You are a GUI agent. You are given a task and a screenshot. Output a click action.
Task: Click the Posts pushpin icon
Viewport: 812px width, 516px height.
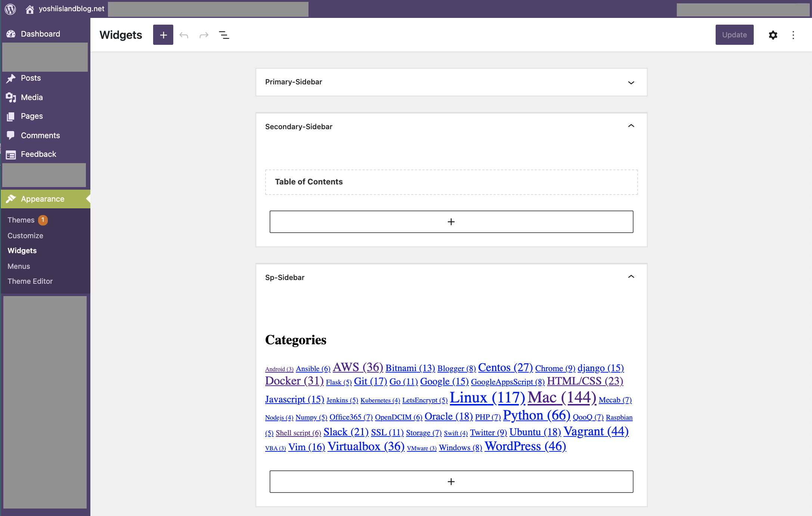11,78
